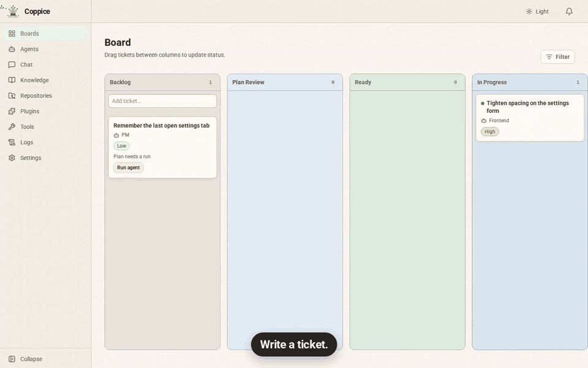Click the Logs scroll icon
This screenshot has height=368, width=588.
click(12, 142)
